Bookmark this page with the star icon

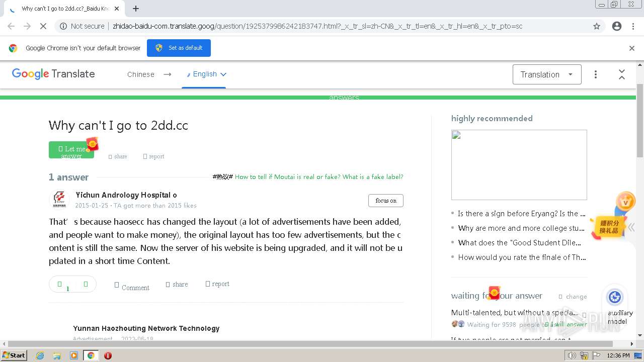coord(597,26)
